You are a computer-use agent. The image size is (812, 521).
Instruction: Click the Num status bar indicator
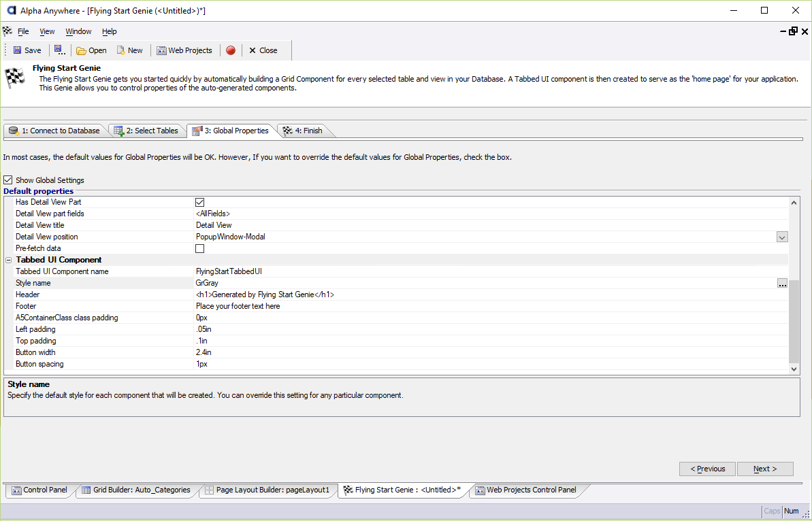[792, 511]
